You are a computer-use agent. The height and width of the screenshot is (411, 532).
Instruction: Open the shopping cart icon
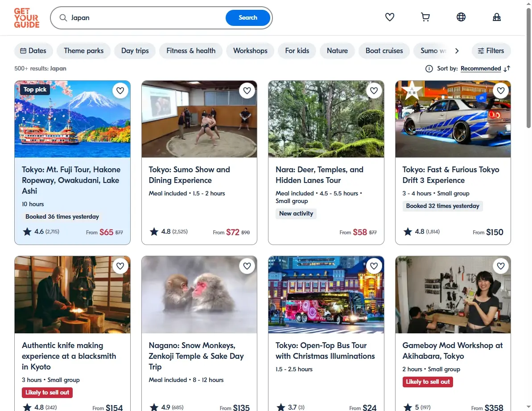point(425,17)
